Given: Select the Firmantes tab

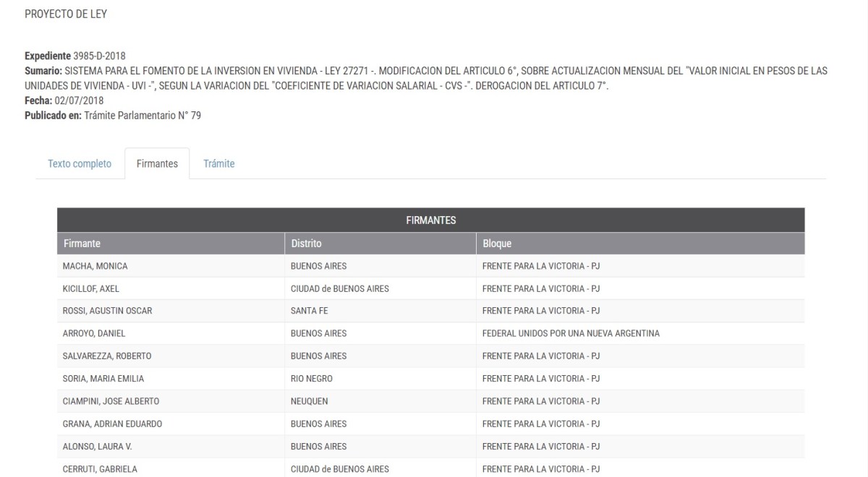Looking at the screenshot, I should tap(157, 163).
